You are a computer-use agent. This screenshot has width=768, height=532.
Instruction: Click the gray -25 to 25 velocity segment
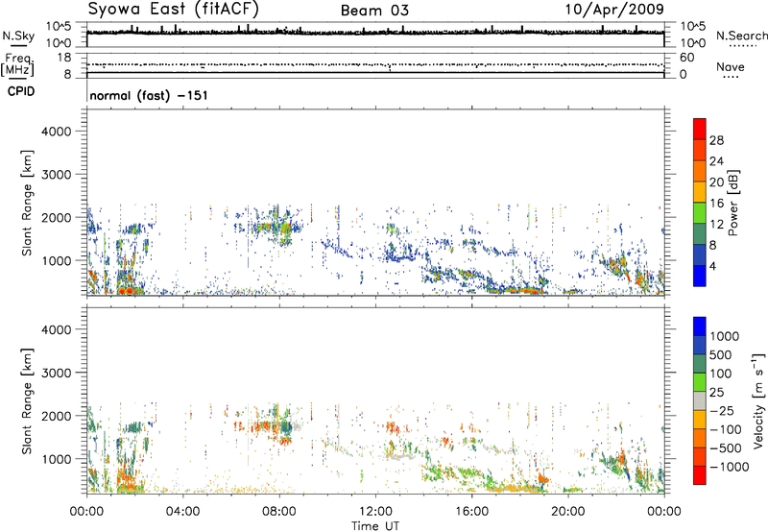point(700,400)
